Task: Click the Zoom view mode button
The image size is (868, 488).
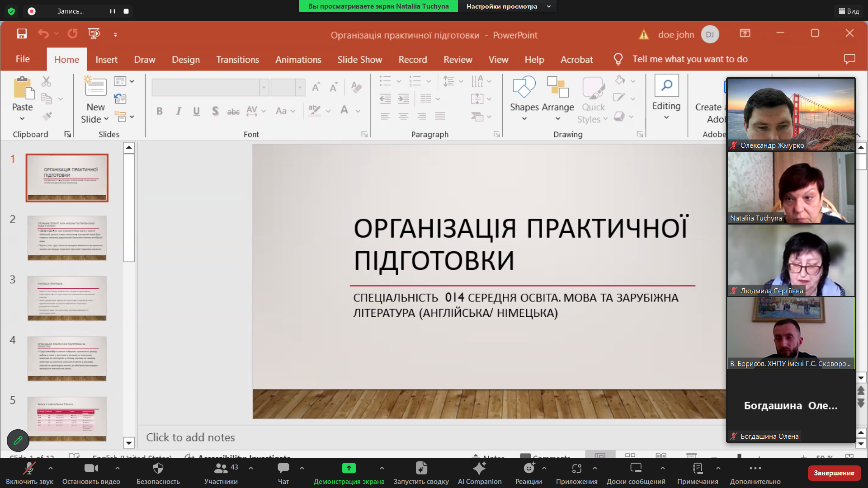Action: coord(849,11)
